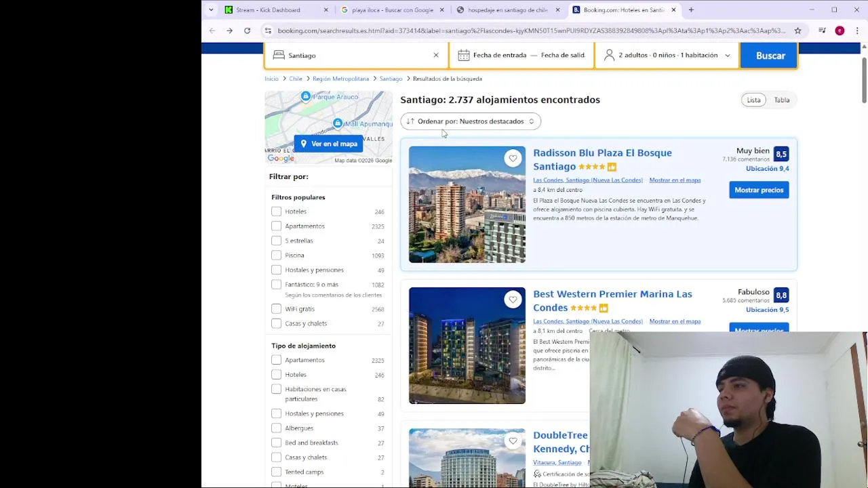
Task: Check Hoteles in Filtros populares
Action: click(x=276, y=211)
